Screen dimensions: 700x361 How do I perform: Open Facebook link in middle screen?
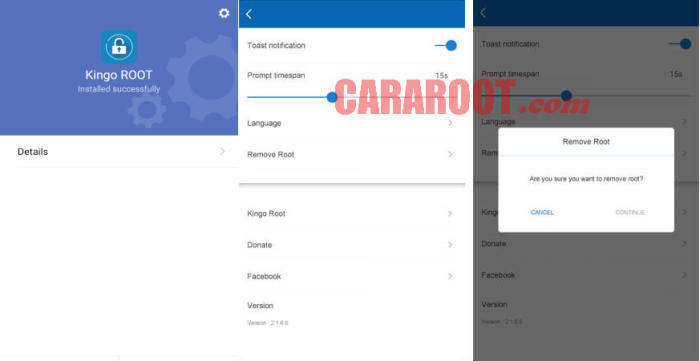[352, 276]
